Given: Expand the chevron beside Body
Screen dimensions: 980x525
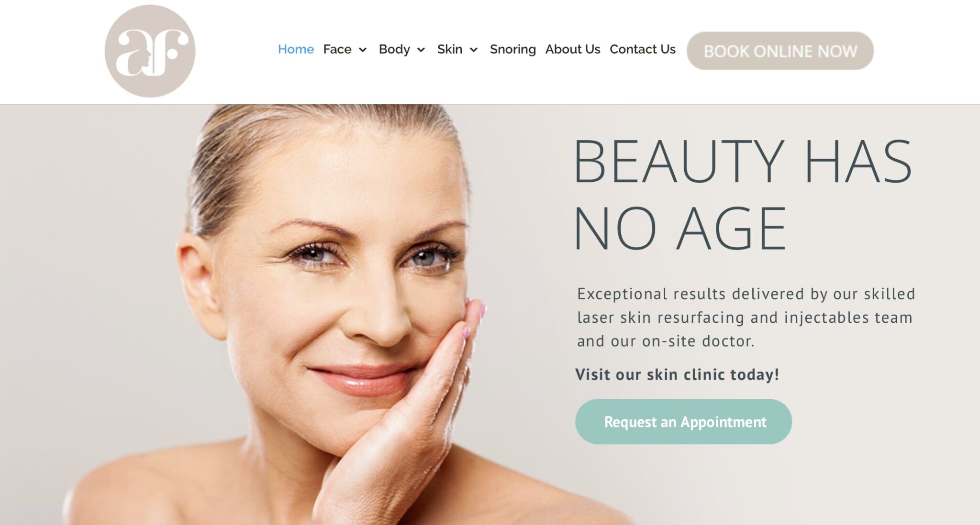Looking at the screenshot, I should 421,50.
